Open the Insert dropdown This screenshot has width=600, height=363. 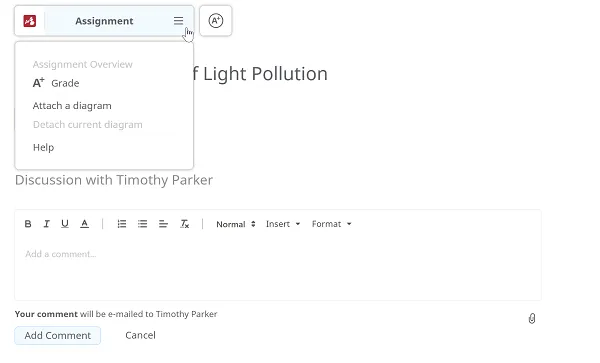[283, 224]
